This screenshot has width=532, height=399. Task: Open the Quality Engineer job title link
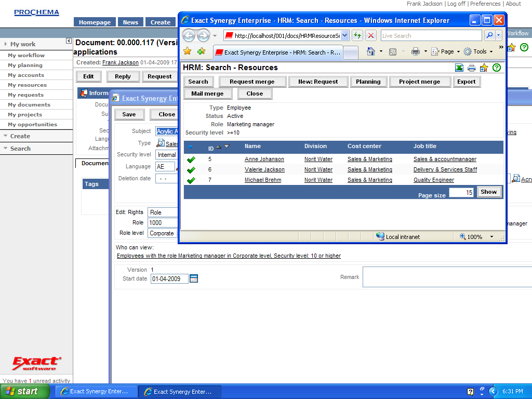(434, 180)
